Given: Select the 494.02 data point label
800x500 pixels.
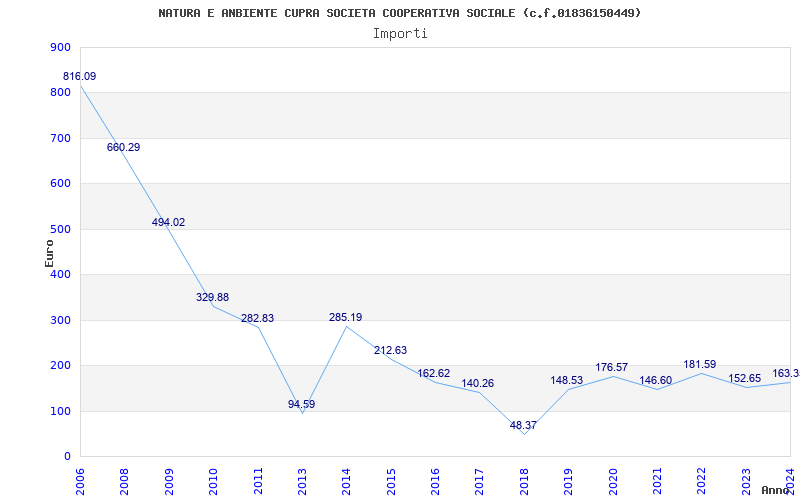Looking at the screenshot, I should point(168,222).
